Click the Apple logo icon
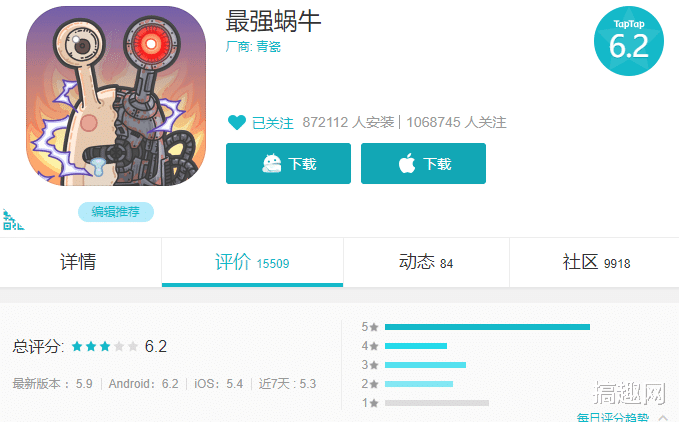 (407, 163)
